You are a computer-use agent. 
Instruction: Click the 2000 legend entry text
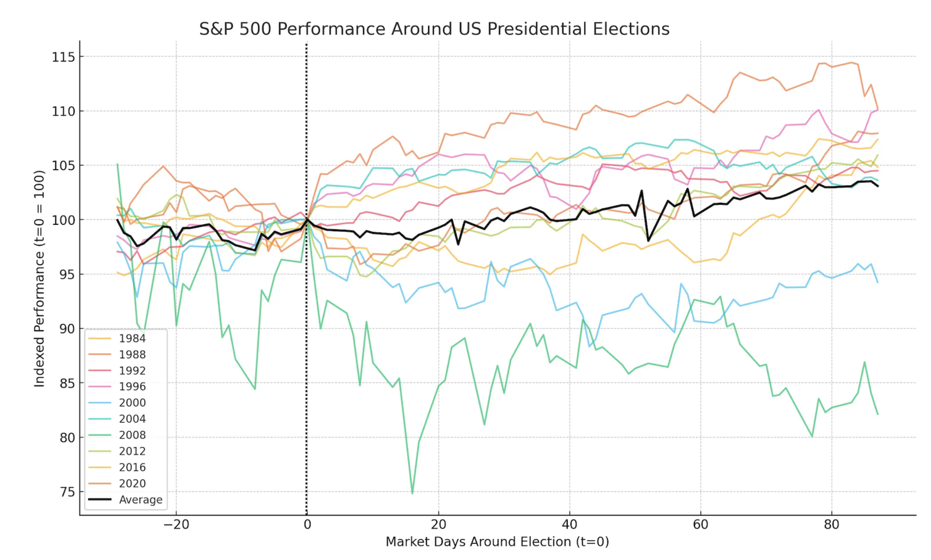coord(132,402)
